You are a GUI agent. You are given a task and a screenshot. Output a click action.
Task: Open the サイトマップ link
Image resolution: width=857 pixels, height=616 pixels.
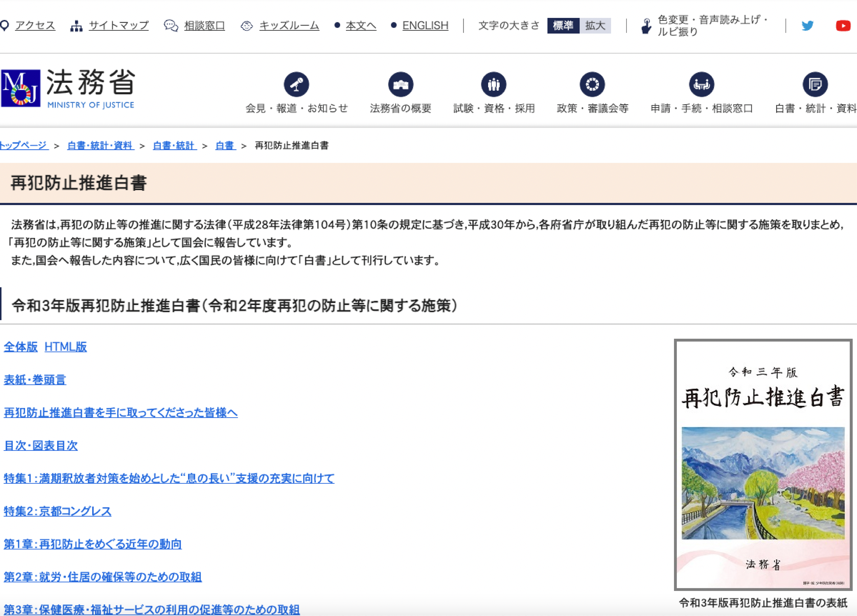click(x=119, y=26)
